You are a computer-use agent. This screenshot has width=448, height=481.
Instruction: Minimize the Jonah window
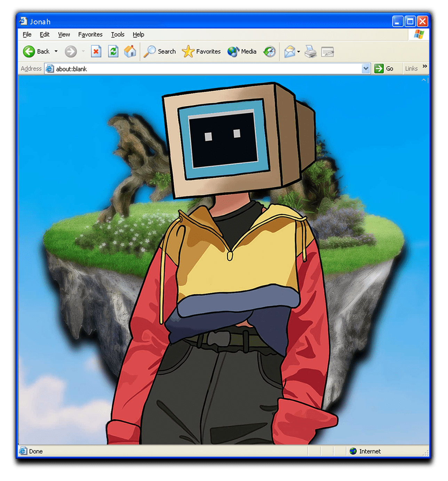[x=398, y=22]
